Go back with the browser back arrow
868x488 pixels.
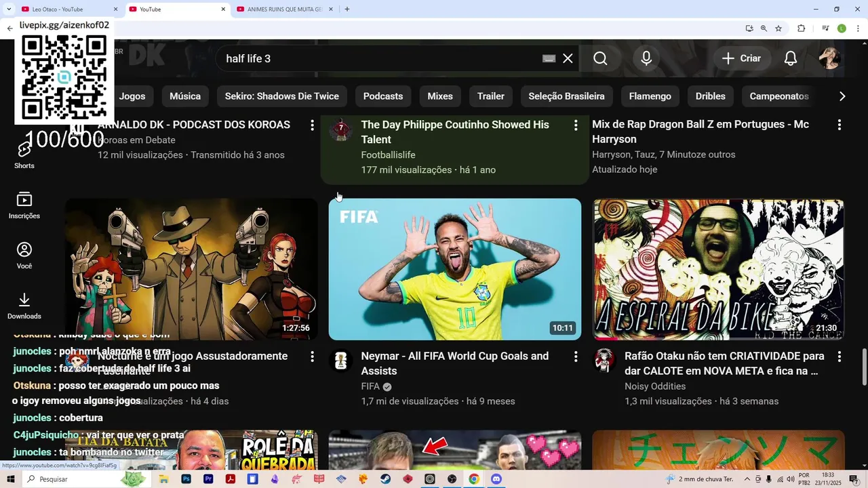click(9, 28)
